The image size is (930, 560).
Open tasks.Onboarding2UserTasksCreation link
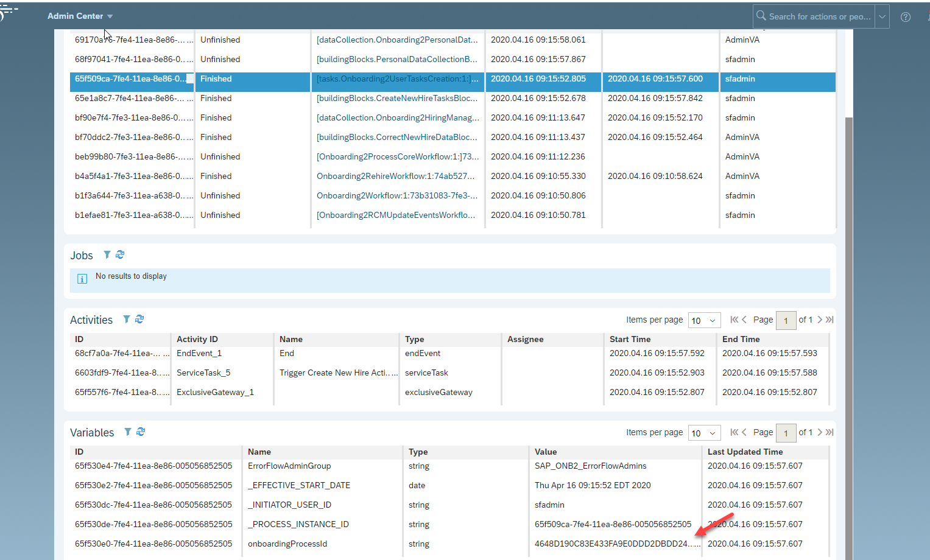398,79
